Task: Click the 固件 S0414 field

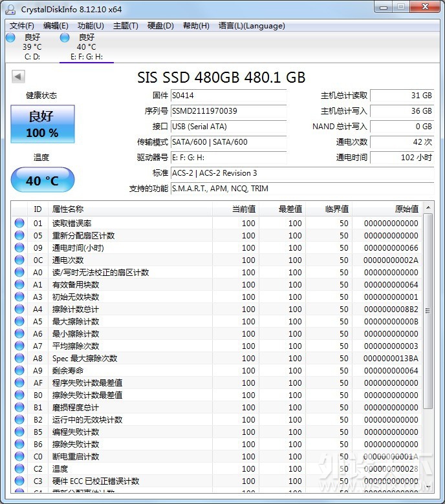Action: click(x=228, y=96)
